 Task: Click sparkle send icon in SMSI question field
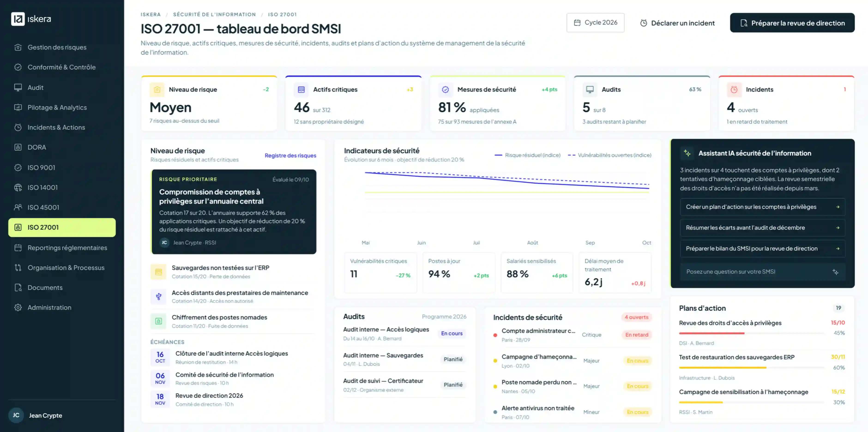click(835, 272)
